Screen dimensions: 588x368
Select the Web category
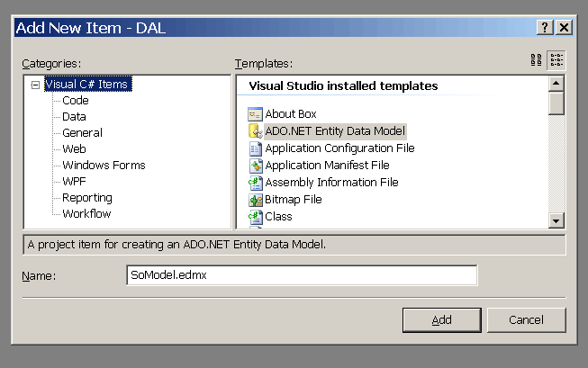pos(74,148)
